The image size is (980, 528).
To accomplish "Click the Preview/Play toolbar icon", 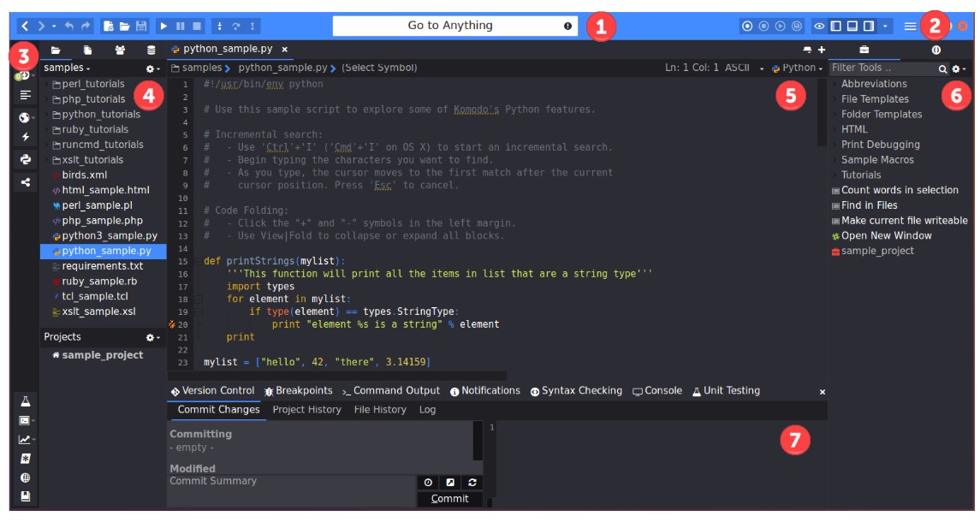I will pos(163,25).
